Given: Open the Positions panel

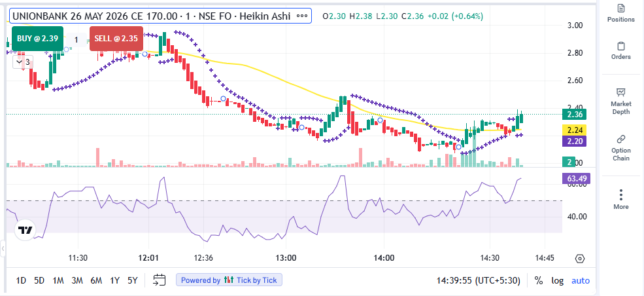Looking at the screenshot, I should coord(620,13).
